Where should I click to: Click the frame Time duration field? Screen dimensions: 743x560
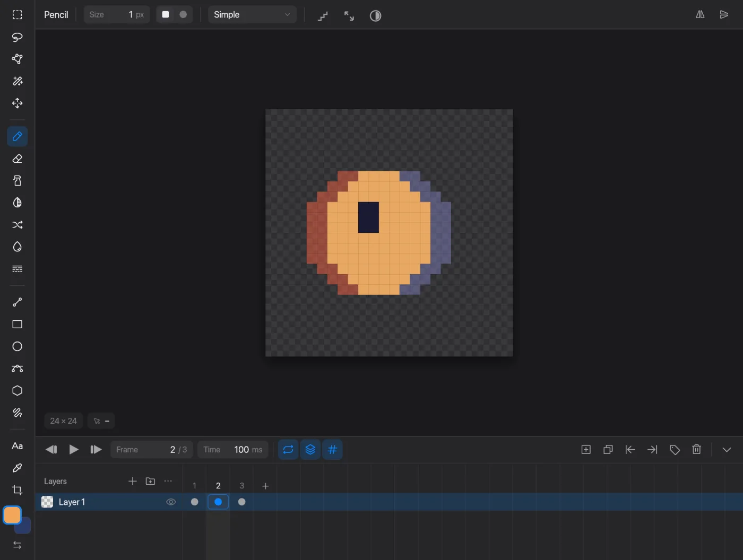tap(233, 450)
